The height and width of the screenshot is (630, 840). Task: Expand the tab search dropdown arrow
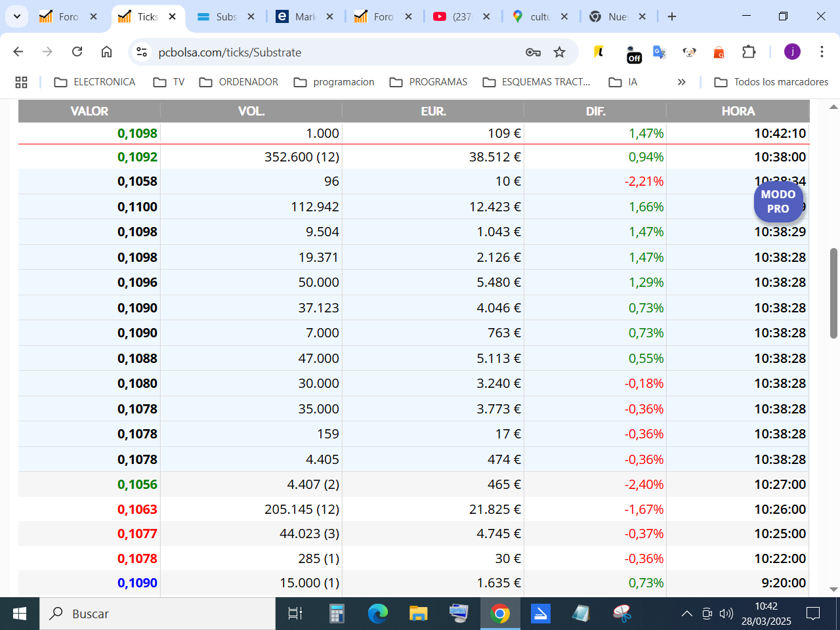16,16
